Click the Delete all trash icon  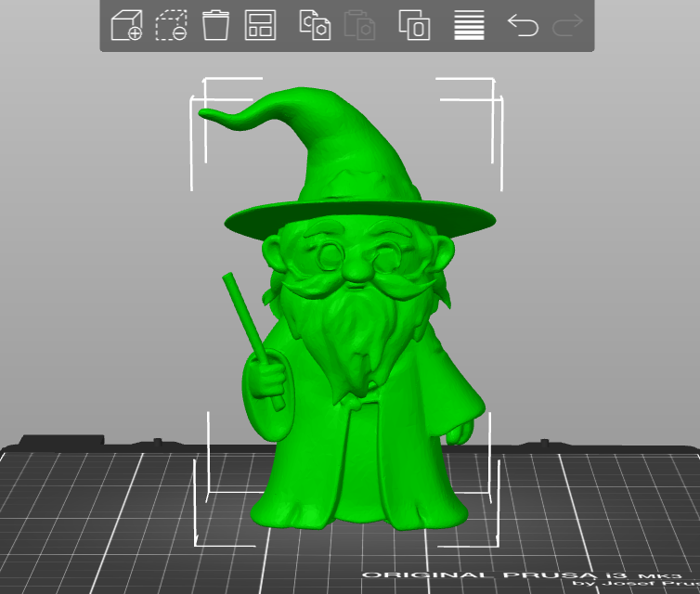click(215, 25)
